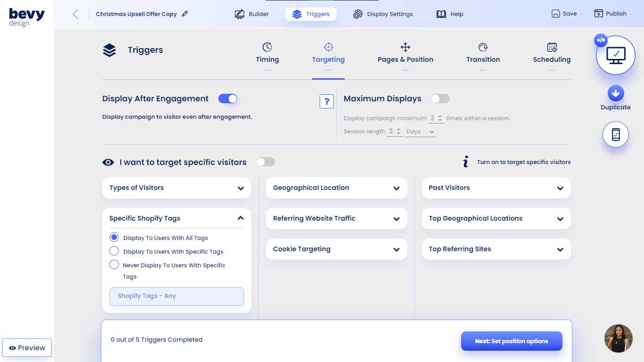Viewport: 644px width, 362px height.
Task: Select Never Display To Users With Specific Tags
Action: tap(114, 264)
